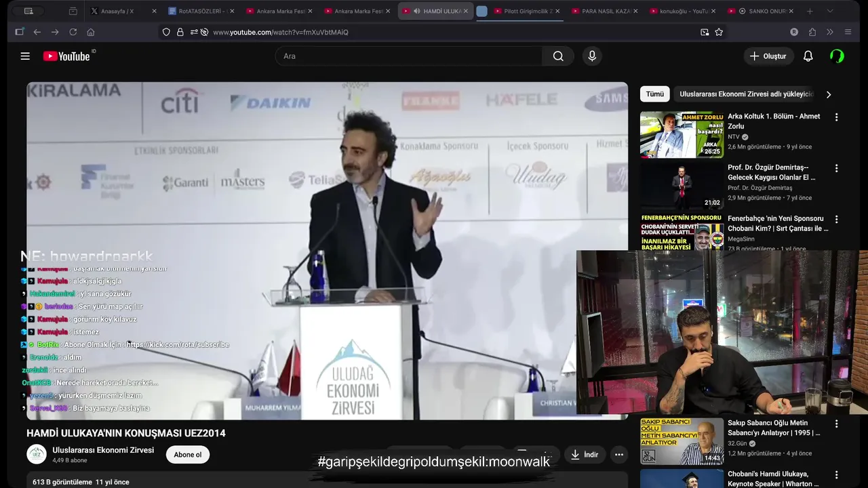Reload the current page
This screenshot has height=488, width=868.
(x=73, y=32)
